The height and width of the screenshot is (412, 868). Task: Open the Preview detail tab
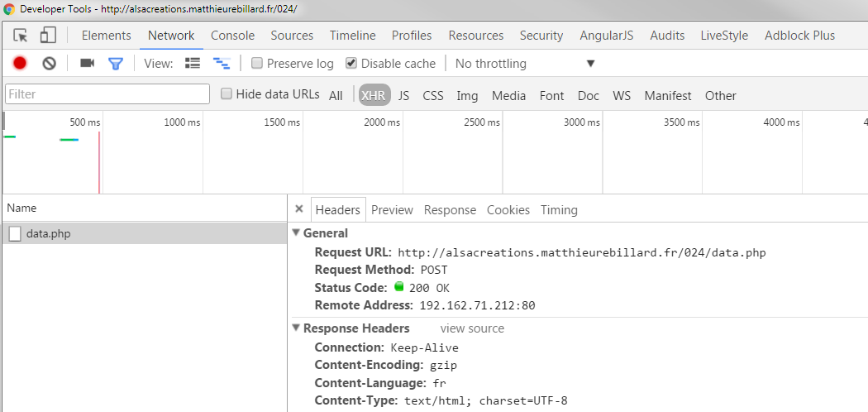coord(392,210)
